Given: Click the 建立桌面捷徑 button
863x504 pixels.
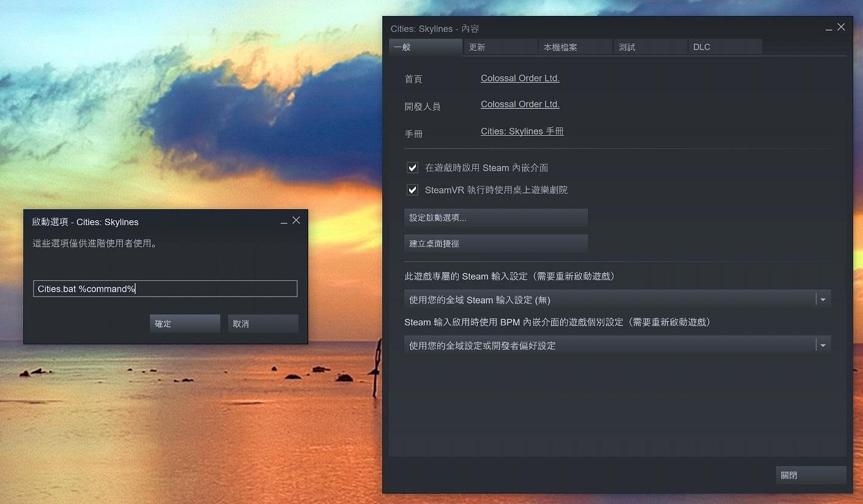Looking at the screenshot, I should (x=495, y=243).
